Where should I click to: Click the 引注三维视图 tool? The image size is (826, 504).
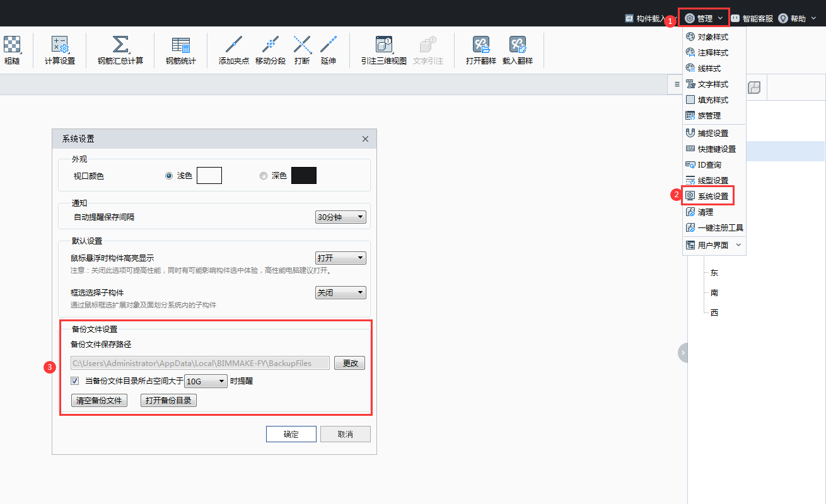pos(383,50)
